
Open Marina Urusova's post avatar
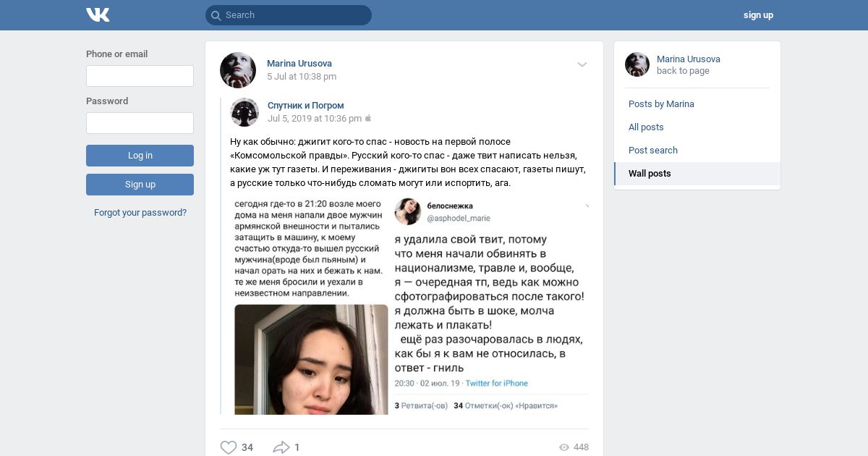238,70
